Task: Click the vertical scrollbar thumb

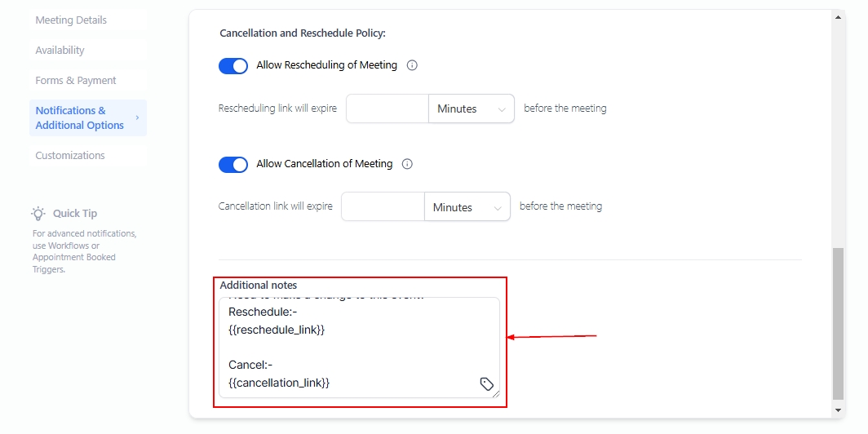Action: coord(839,325)
